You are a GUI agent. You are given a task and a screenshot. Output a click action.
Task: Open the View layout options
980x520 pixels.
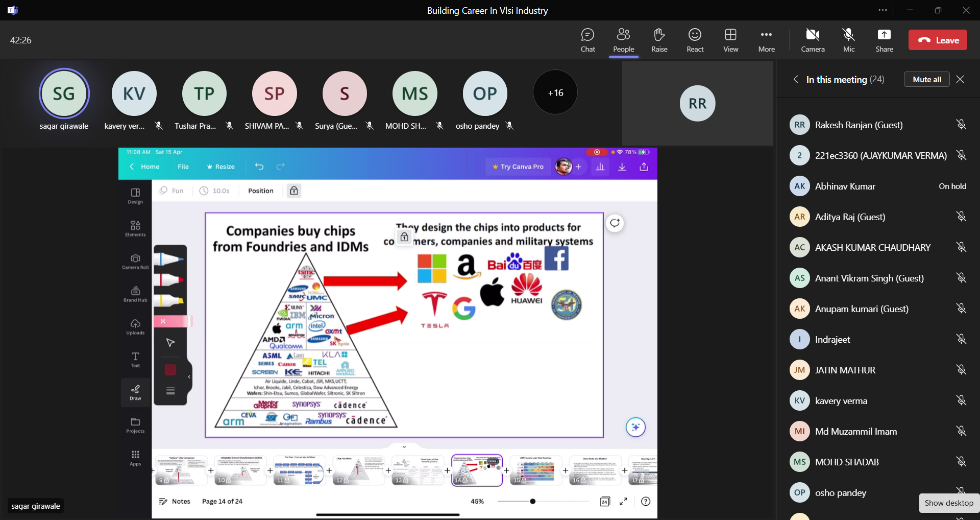point(730,40)
